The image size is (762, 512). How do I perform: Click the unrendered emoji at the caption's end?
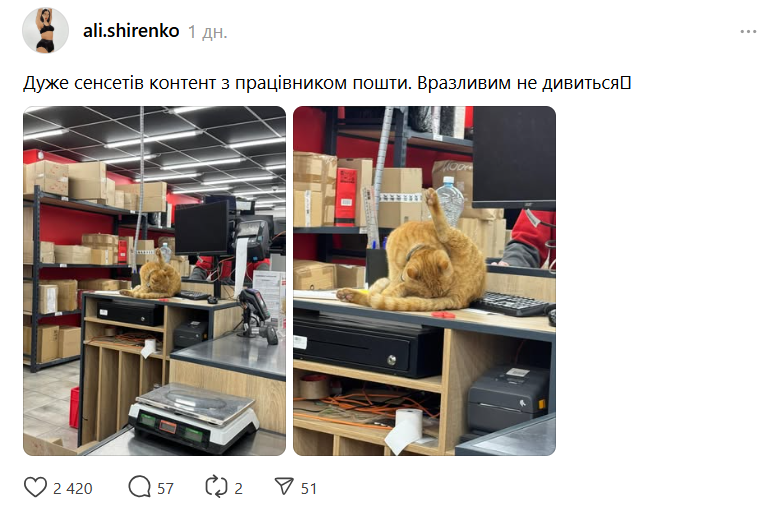coord(626,83)
